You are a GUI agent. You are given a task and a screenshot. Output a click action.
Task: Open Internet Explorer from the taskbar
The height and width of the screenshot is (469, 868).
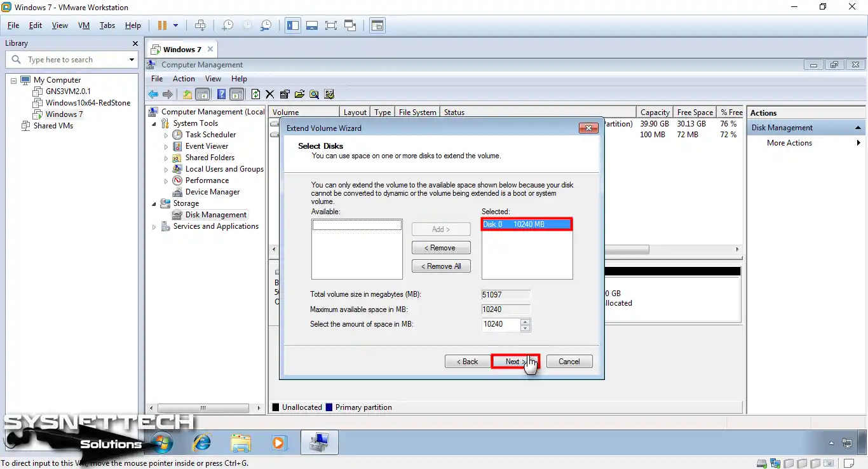point(202,442)
